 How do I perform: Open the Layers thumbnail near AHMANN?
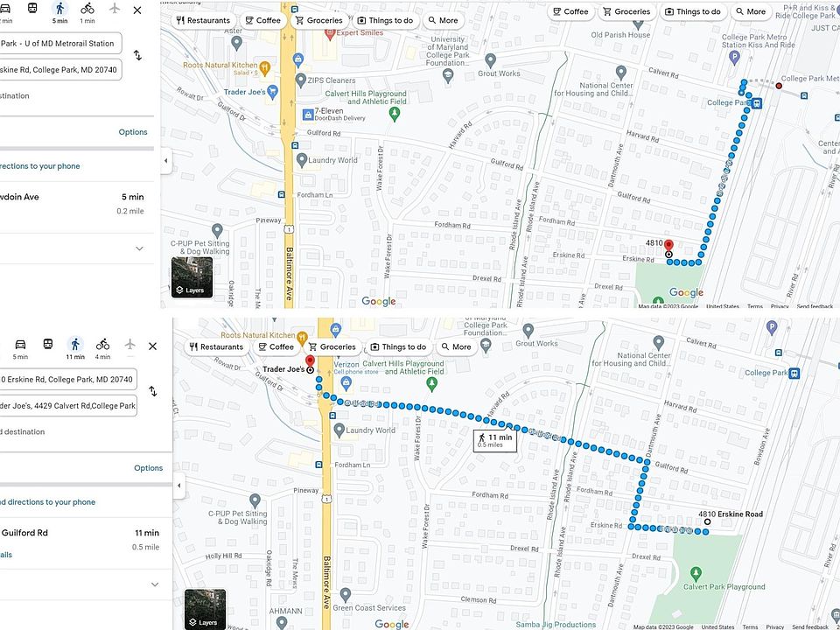coord(205,610)
